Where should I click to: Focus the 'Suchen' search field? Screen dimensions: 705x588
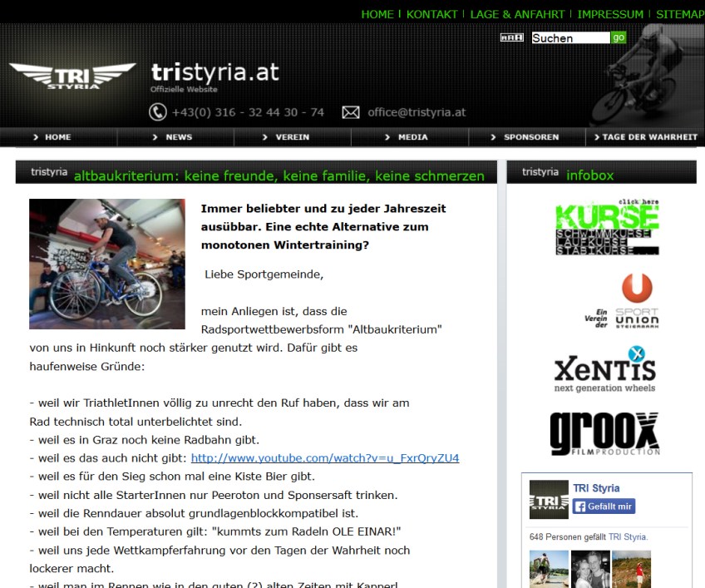(x=570, y=37)
